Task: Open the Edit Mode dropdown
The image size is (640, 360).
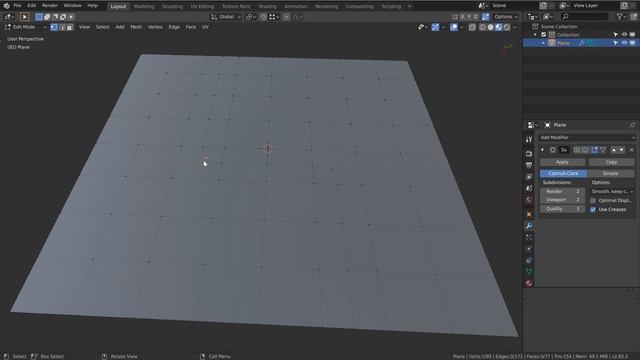Action: 25,27
